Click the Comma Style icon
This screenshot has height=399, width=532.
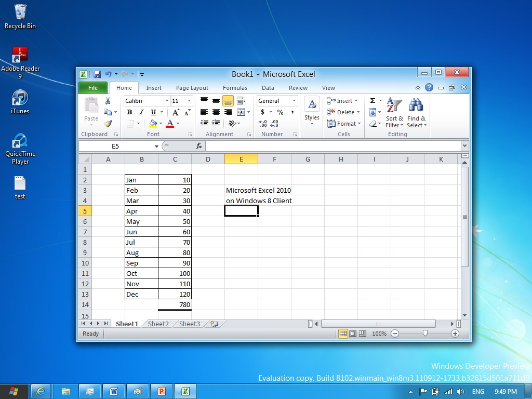(x=292, y=112)
